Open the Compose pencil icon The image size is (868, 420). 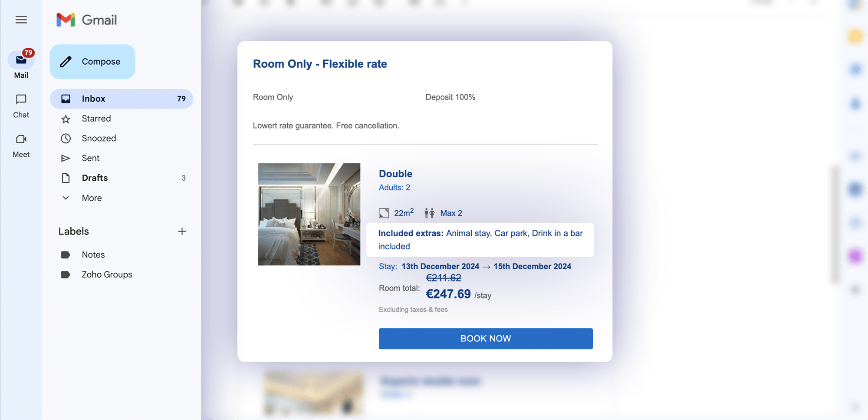pyautogui.click(x=66, y=61)
